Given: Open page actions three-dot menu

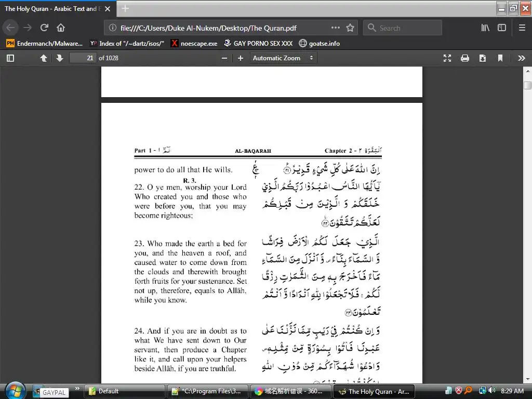Looking at the screenshot, I should [x=336, y=28].
